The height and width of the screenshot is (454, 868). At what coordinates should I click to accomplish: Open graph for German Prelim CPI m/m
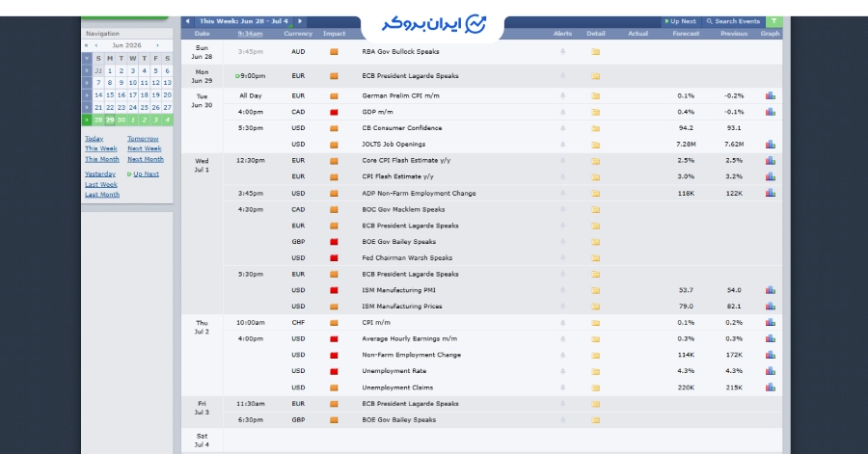point(770,95)
